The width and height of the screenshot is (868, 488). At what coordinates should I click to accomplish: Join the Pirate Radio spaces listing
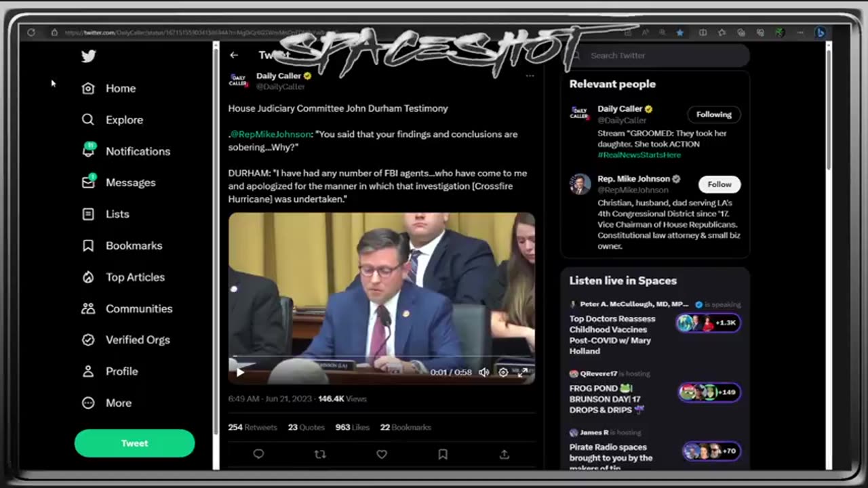tap(655, 449)
